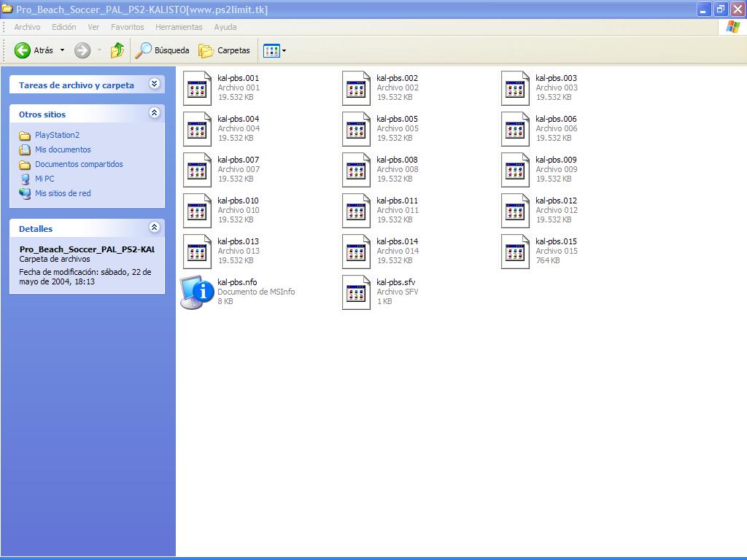Viewport: 747px width, 560px height.
Task: Select the kal-pbs.sfv file icon
Action: click(x=356, y=292)
